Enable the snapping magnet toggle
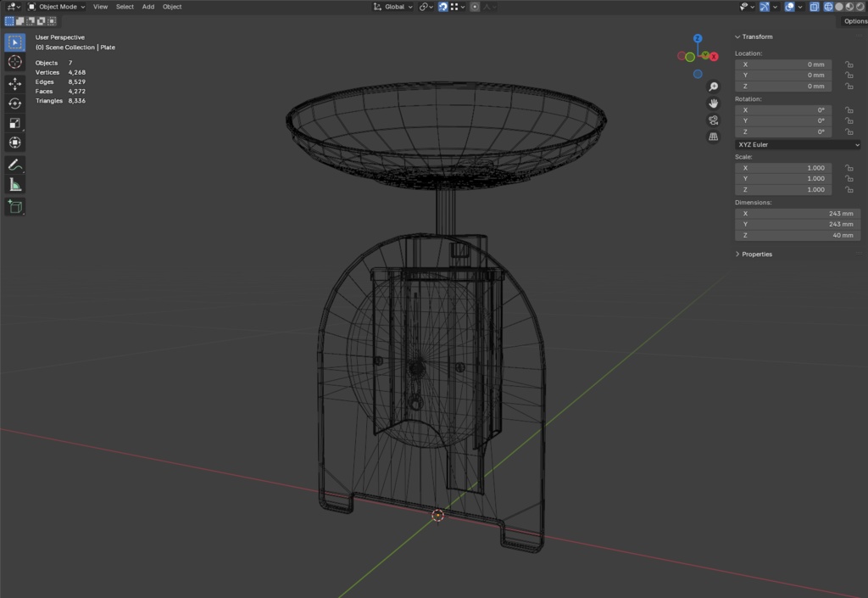Screen dimensions: 868x598 [x=443, y=7]
